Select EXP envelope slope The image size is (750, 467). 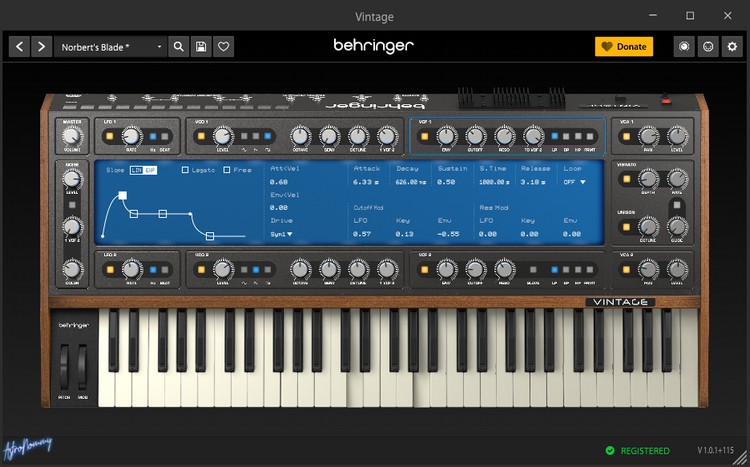(x=150, y=170)
